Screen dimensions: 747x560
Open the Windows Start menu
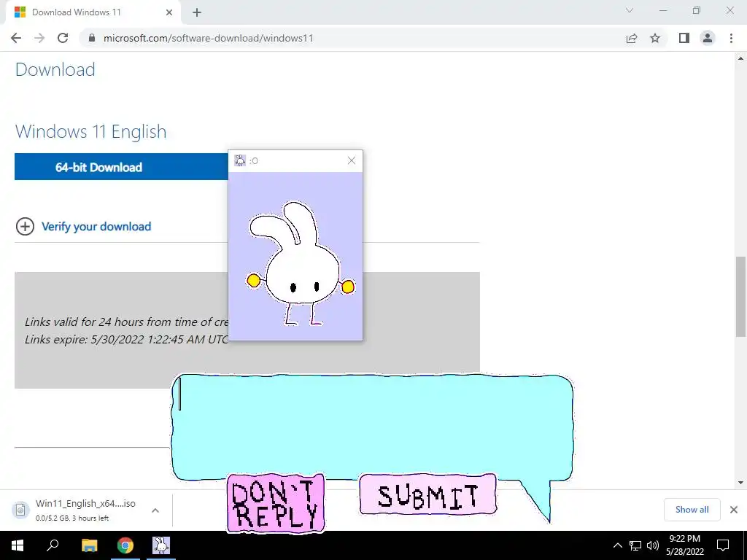pos(18,545)
